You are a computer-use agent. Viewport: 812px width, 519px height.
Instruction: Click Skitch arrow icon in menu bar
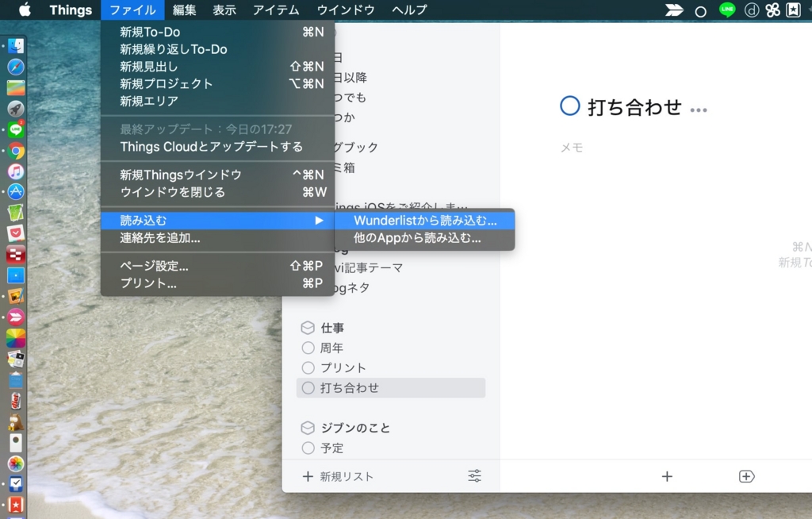click(x=674, y=10)
